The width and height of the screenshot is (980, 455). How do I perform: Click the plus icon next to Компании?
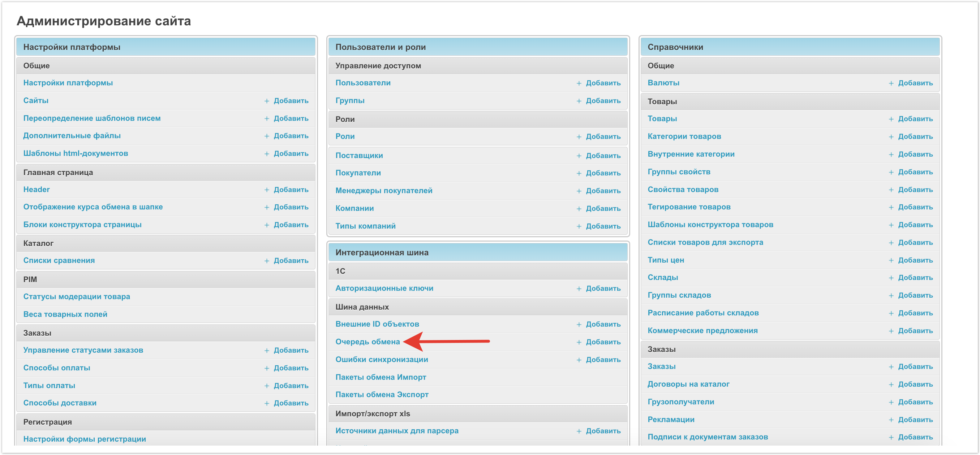pyautogui.click(x=579, y=209)
